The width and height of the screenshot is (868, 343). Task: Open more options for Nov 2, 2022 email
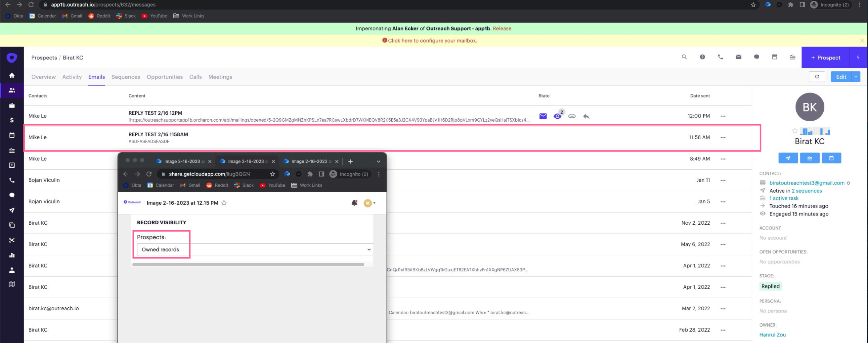[x=723, y=223]
